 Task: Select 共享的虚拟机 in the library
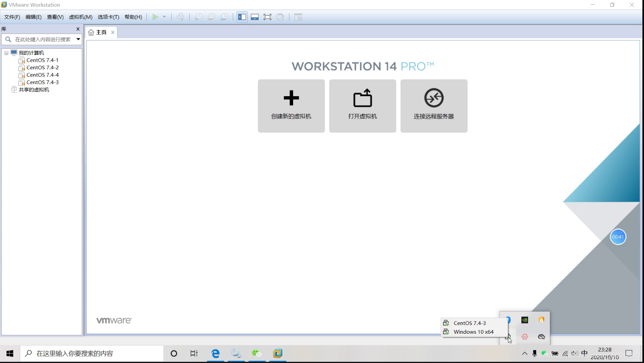click(34, 90)
